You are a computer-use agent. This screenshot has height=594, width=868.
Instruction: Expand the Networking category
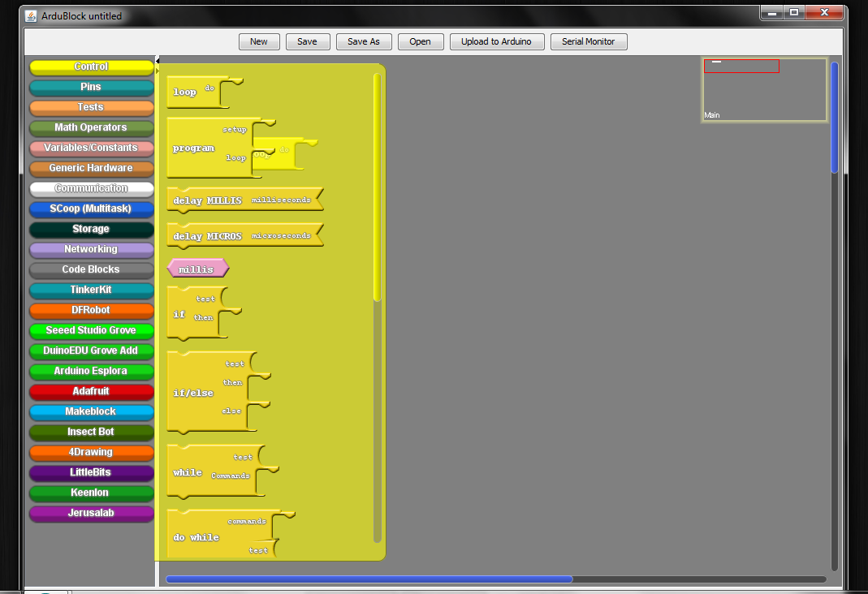(x=91, y=249)
